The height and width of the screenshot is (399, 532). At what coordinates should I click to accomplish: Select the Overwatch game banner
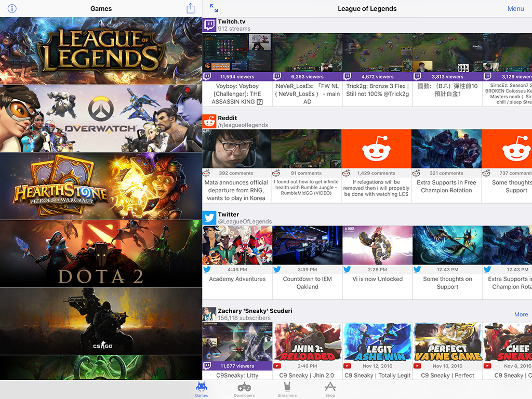101,118
